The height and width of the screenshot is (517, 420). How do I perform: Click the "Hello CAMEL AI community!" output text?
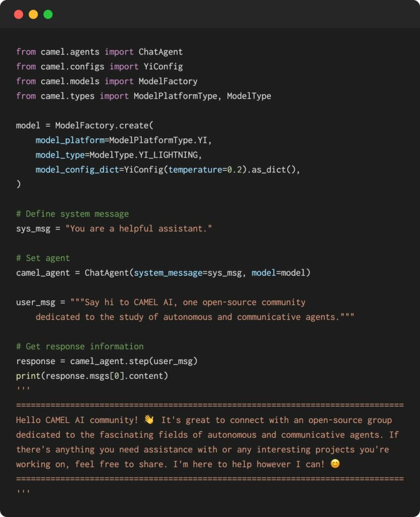pos(77,420)
